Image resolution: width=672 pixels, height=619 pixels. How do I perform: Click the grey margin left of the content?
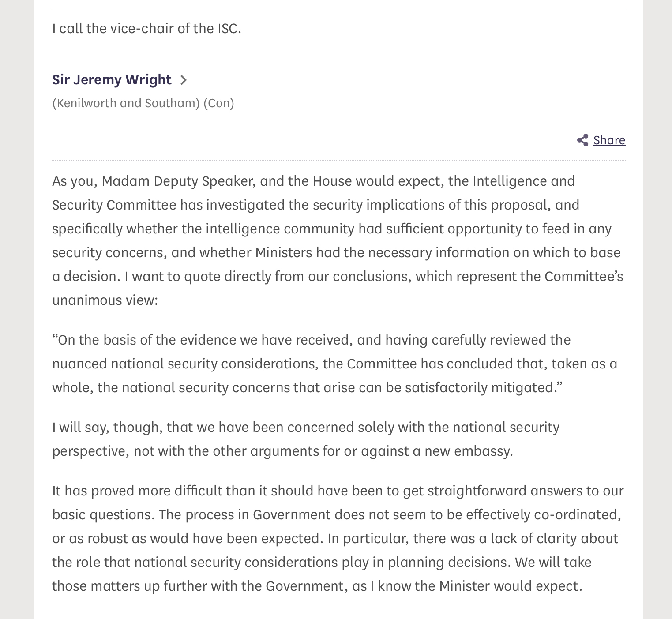click(x=17, y=309)
